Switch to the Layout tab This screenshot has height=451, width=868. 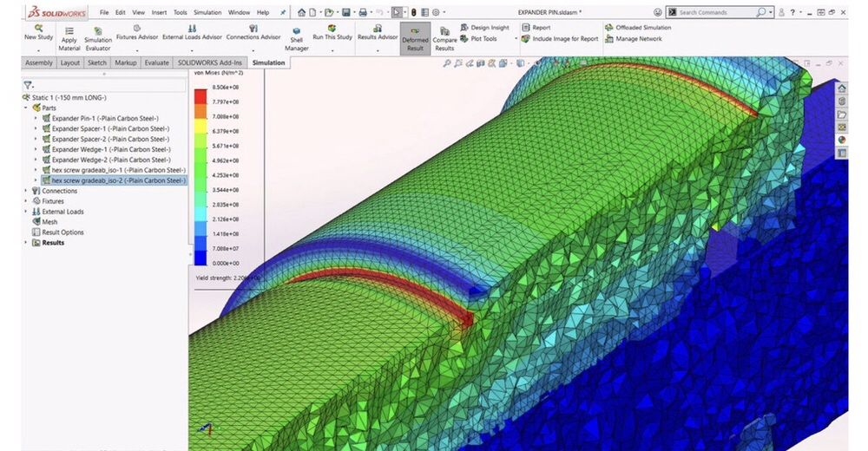[x=69, y=63]
